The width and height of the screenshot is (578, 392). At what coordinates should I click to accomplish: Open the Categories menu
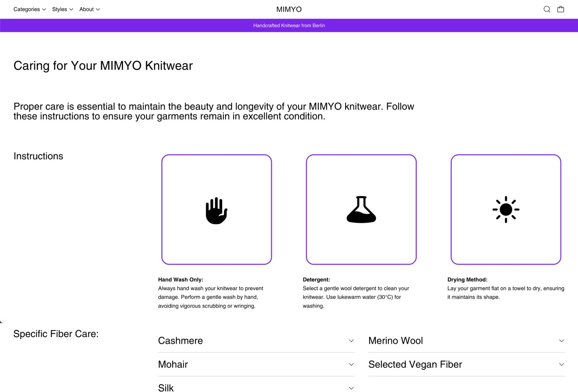(x=30, y=9)
